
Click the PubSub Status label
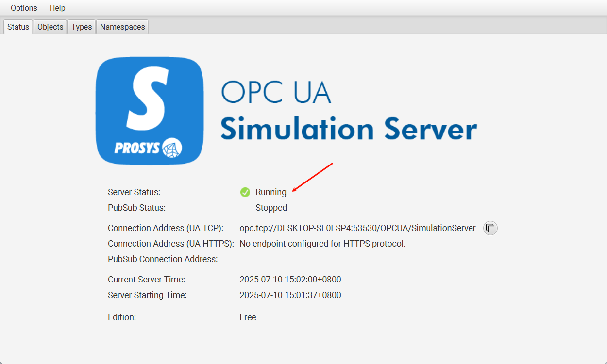click(137, 208)
